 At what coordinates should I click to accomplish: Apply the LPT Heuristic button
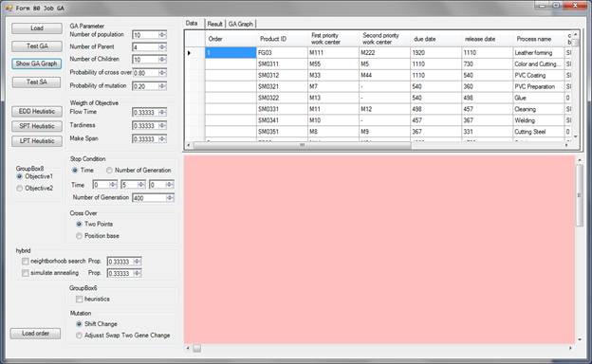(37, 140)
